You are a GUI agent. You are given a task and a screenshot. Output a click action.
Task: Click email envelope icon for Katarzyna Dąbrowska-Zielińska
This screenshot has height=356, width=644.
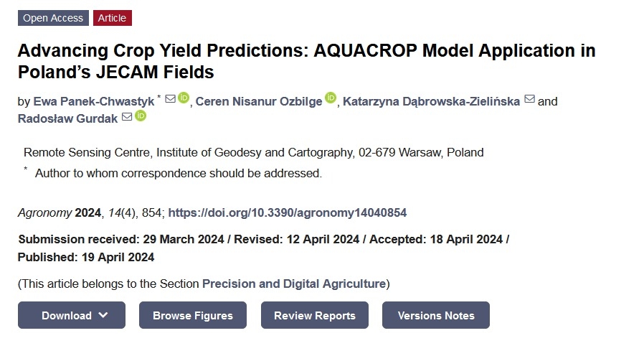tap(530, 99)
